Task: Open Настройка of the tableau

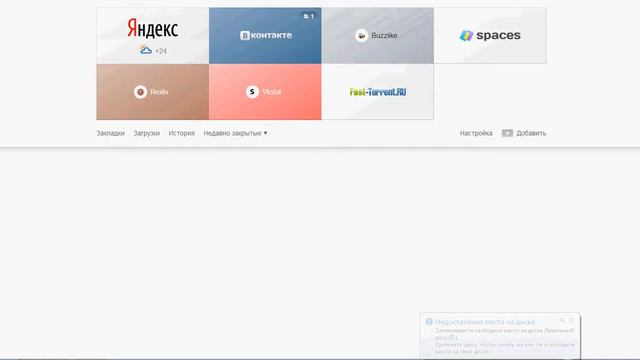Action: point(476,133)
